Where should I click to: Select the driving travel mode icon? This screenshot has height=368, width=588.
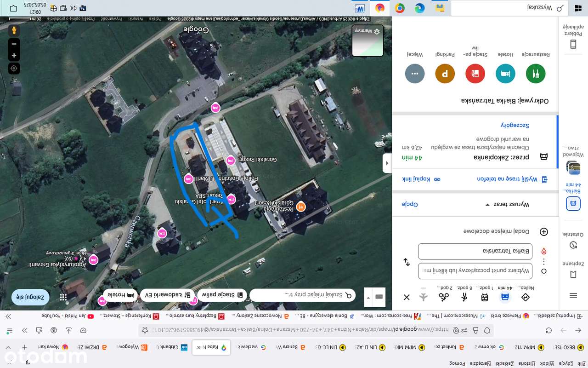(x=505, y=297)
